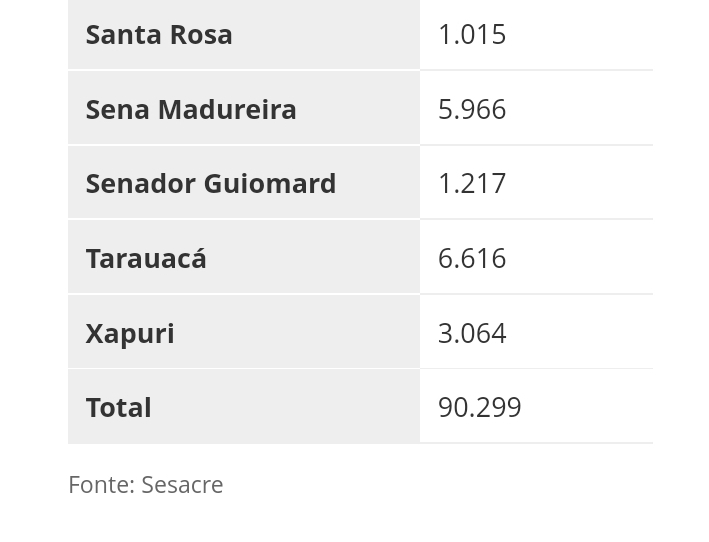Select the value 5.966 for Sena Madureira

[472, 109]
